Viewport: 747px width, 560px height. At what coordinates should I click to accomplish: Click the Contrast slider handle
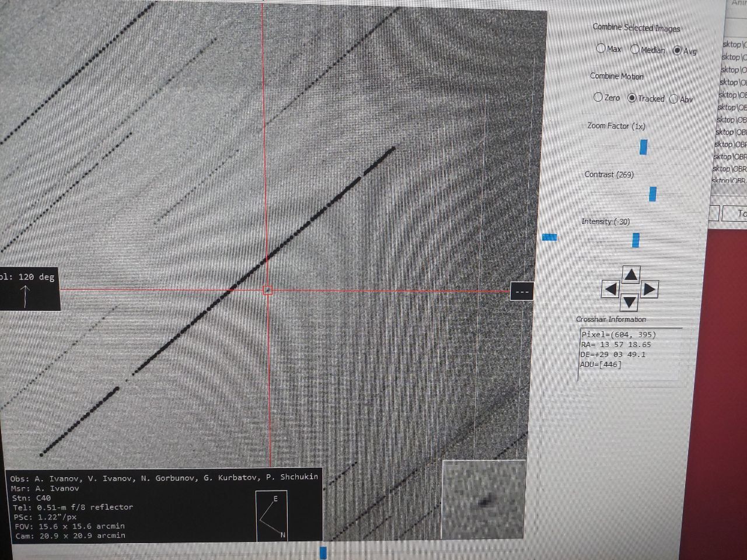click(x=652, y=194)
